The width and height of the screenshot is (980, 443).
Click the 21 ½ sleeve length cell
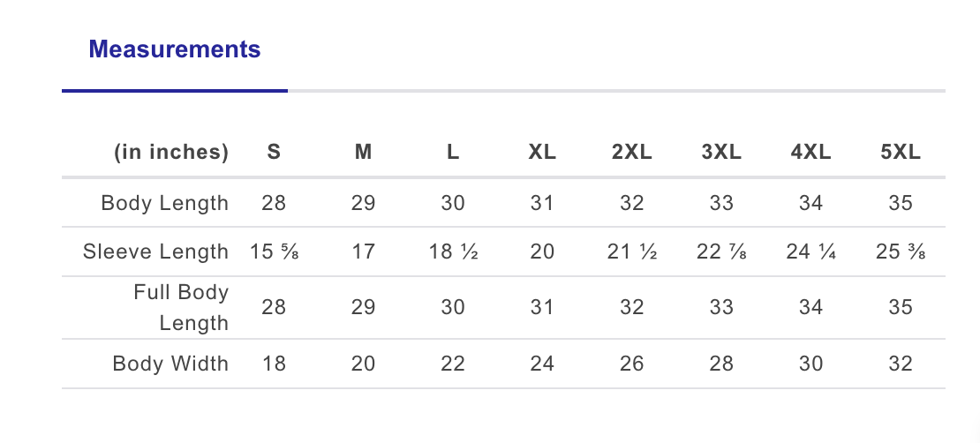coord(632,252)
